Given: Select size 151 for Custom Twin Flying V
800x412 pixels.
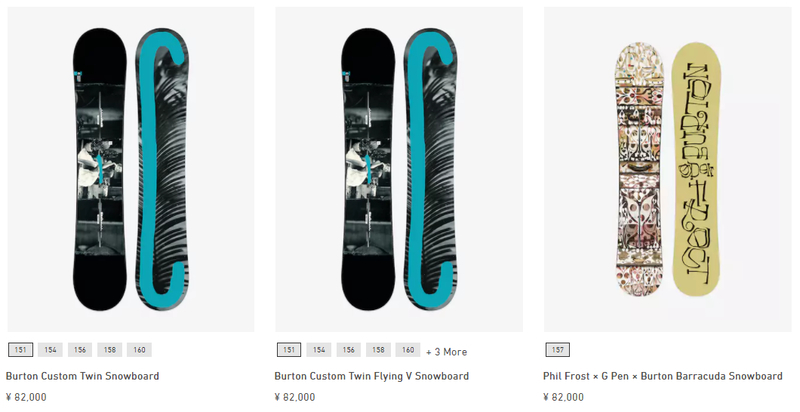Looking at the screenshot, I should pos(289,350).
